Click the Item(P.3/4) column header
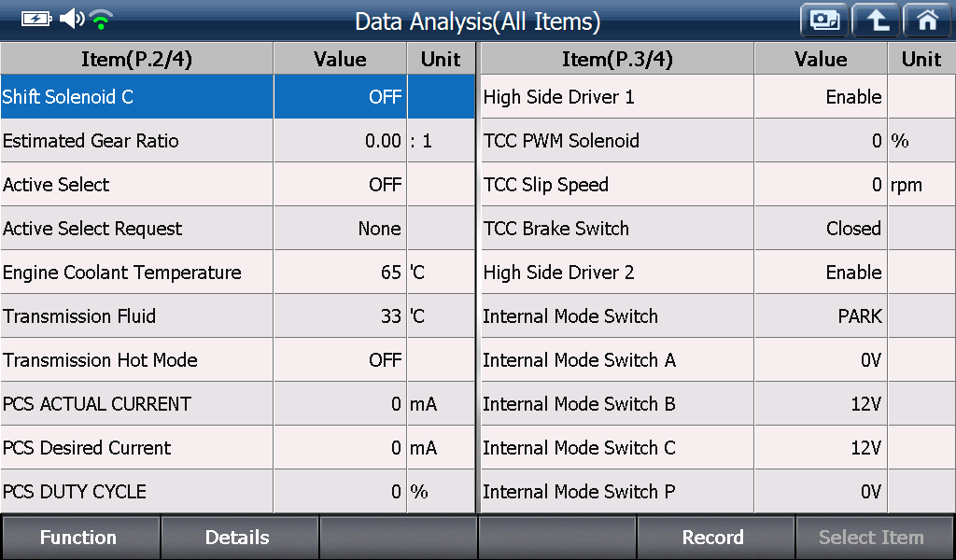The image size is (956, 560). pos(617,59)
